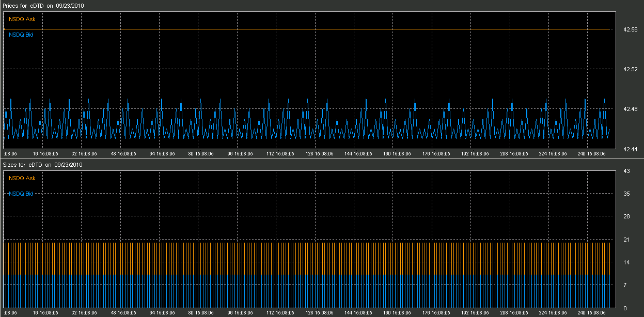
Task: Click '144 15:08:05' tick under Prices chart
Action: (358, 154)
